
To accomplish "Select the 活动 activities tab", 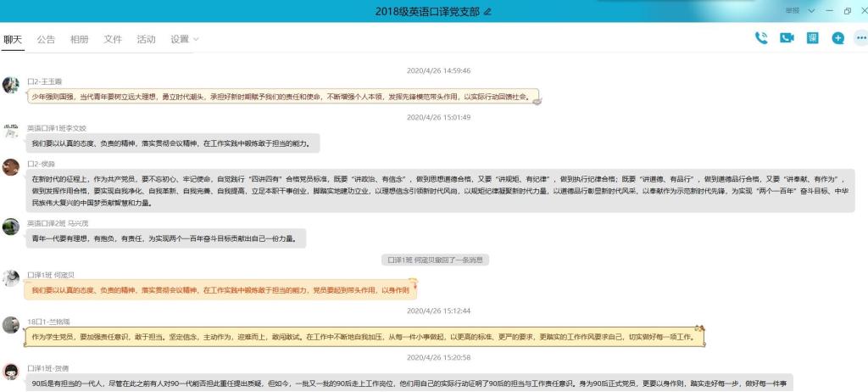I will click(x=146, y=39).
